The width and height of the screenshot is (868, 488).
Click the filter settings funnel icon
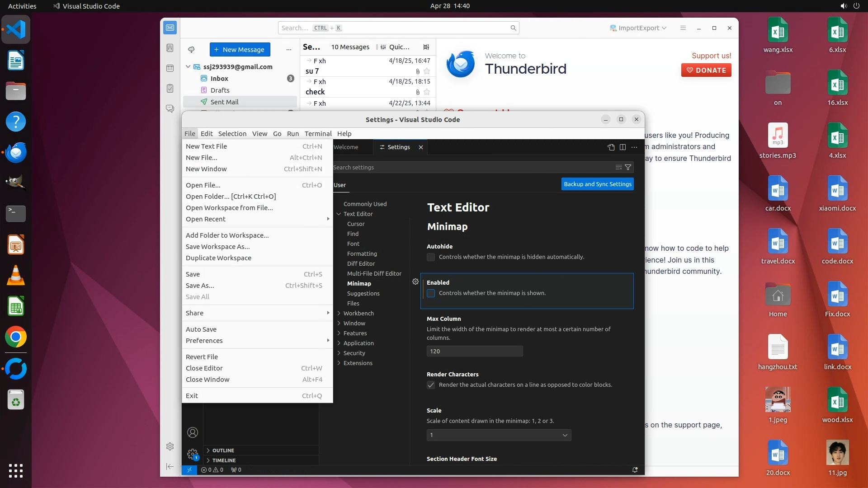628,167
